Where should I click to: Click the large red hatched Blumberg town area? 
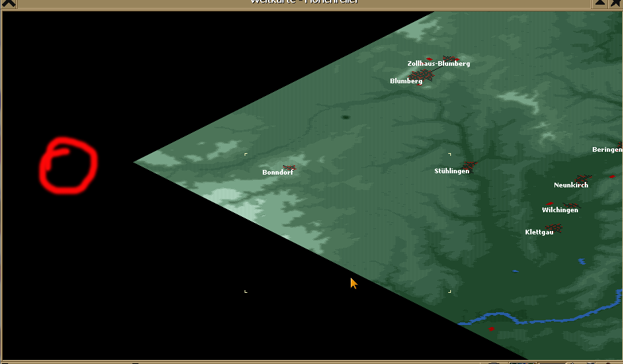[423, 75]
